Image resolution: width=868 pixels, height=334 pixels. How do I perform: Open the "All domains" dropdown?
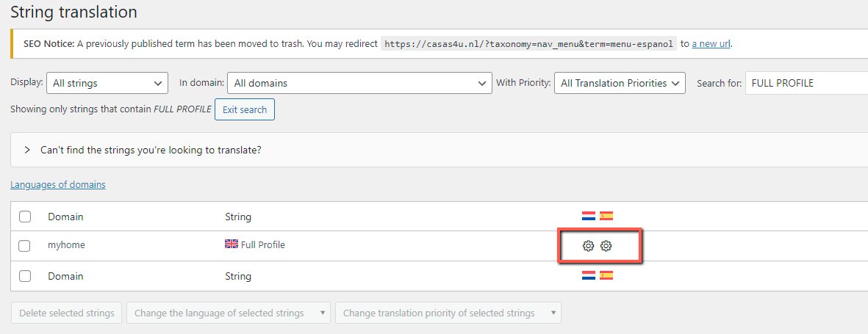[360, 83]
